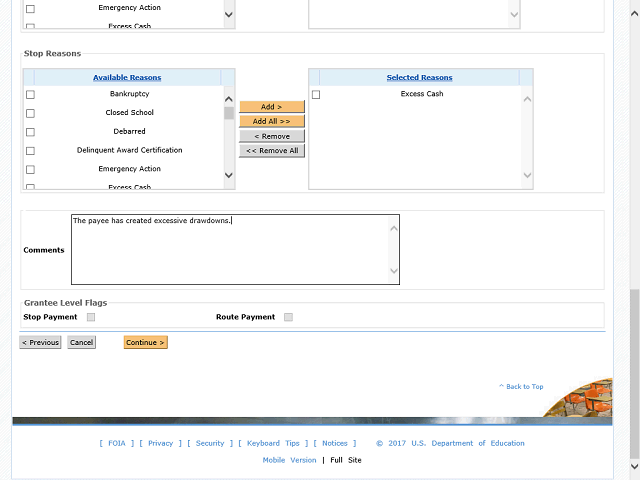Proceed with the Continue > button
640x480 pixels.
tap(146, 342)
